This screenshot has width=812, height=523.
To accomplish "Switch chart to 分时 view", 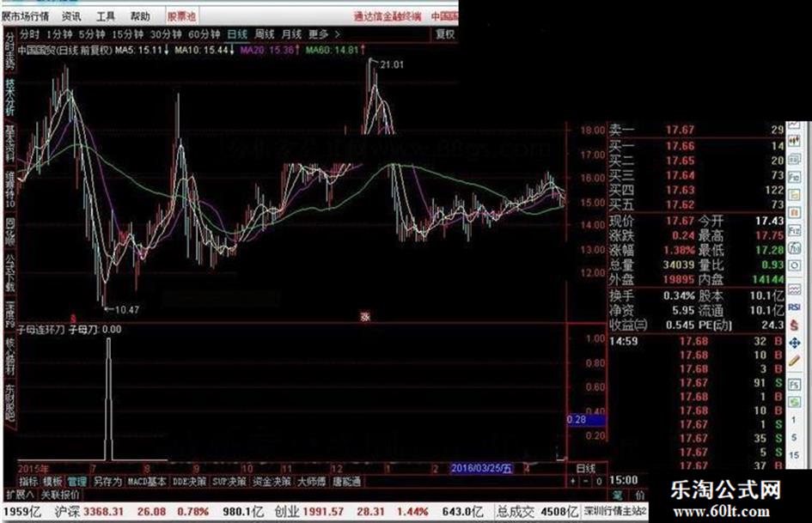I will click(x=29, y=34).
